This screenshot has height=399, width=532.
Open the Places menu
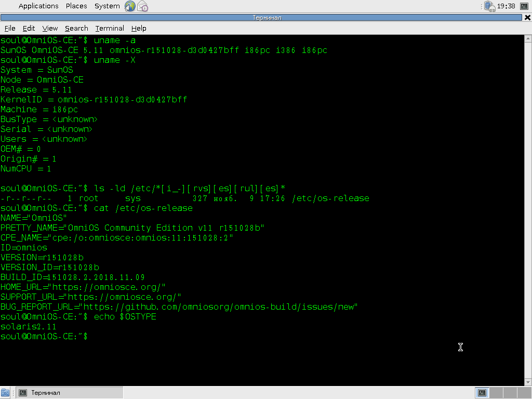(76, 6)
